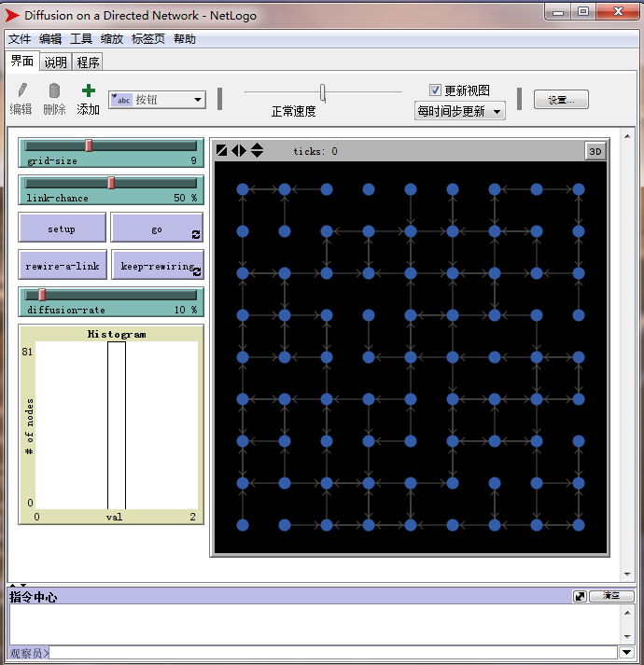Click the 指令中心 header title
Image resolution: width=644 pixels, height=665 pixels.
[x=33, y=597]
